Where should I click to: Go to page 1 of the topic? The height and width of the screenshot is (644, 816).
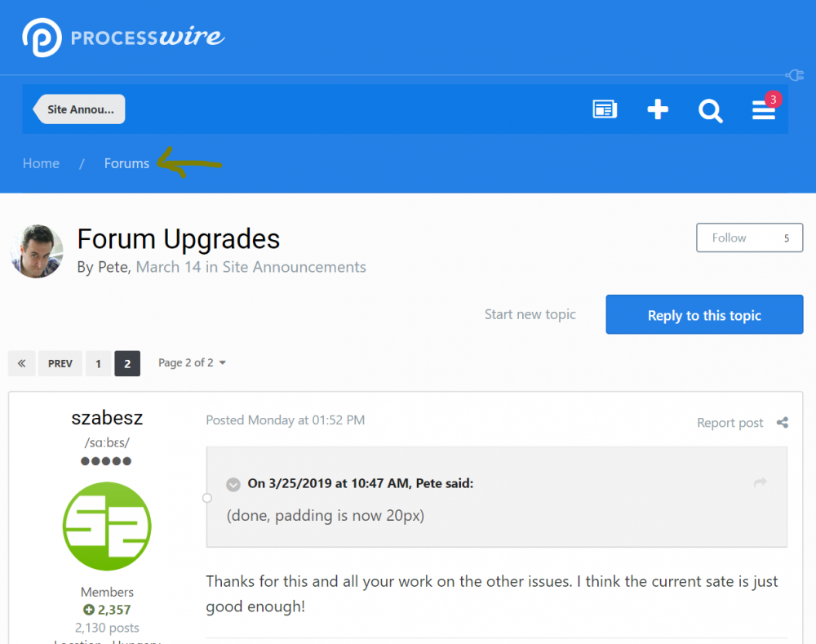(98, 363)
